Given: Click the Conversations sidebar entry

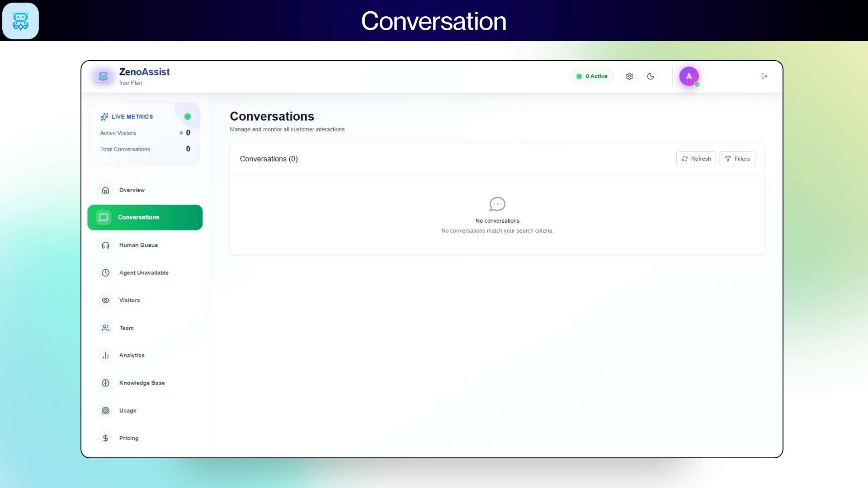Looking at the screenshot, I should pos(139,217).
